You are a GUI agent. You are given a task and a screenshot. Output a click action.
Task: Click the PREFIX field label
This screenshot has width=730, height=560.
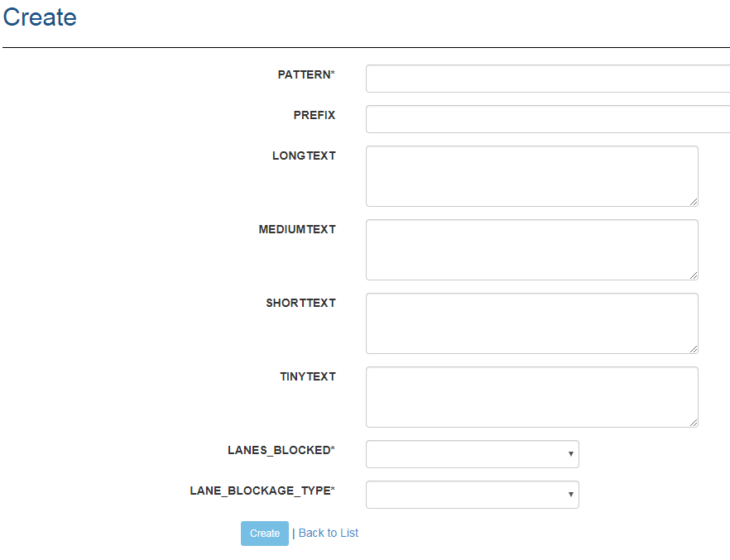click(315, 115)
